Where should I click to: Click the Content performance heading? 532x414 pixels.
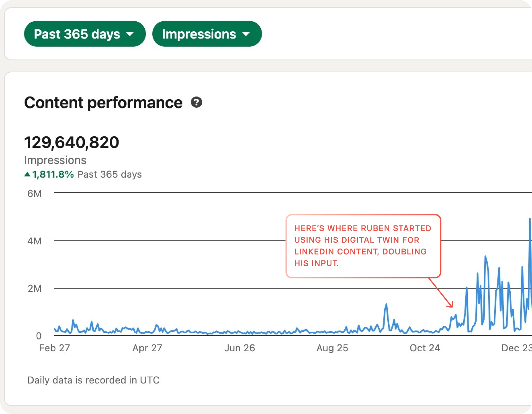click(x=103, y=103)
